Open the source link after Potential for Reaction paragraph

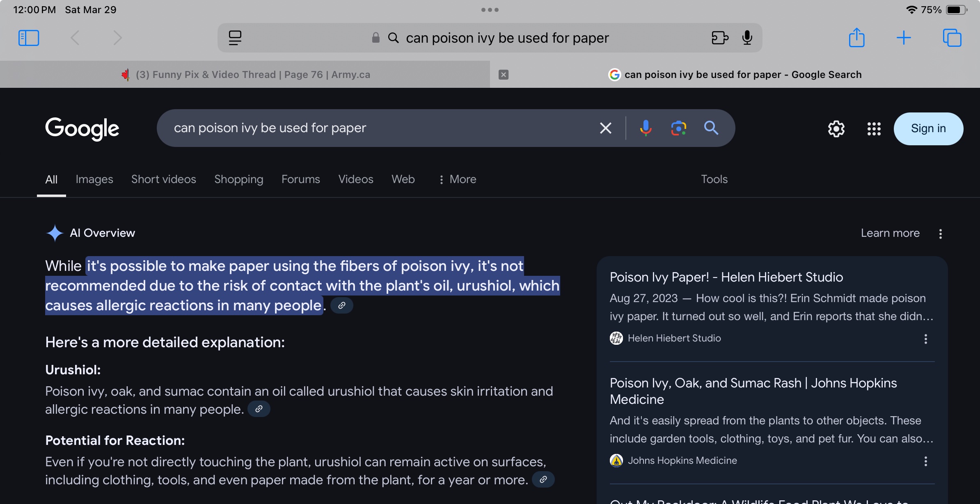[x=543, y=479]
